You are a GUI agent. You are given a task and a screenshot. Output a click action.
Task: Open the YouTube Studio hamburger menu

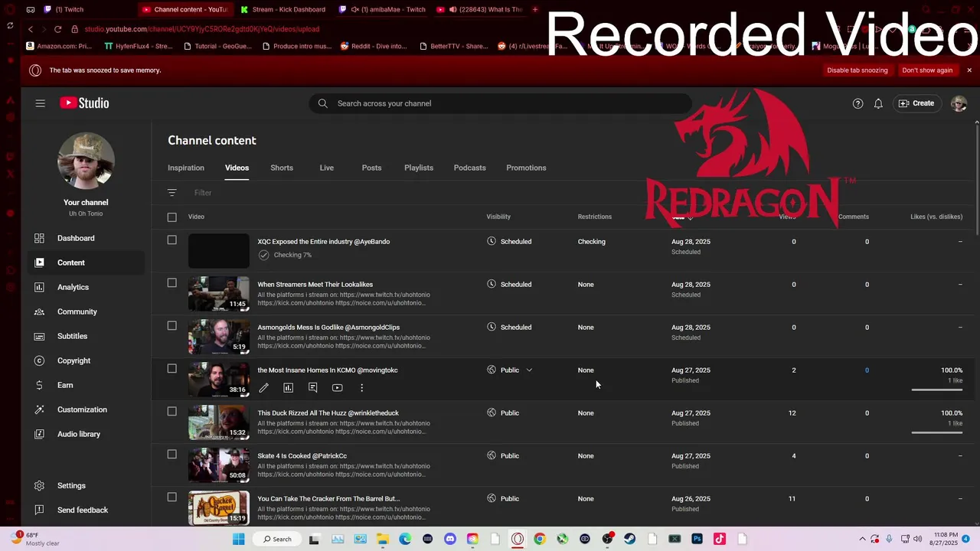[x=40, y=103]
